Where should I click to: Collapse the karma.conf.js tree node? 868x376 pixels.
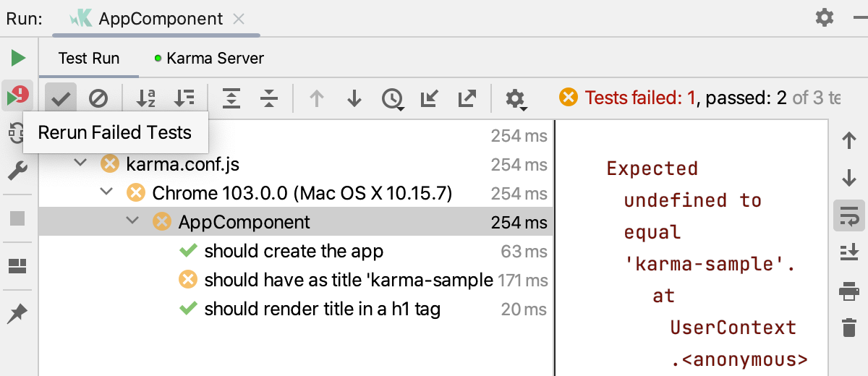pos(81,164)
